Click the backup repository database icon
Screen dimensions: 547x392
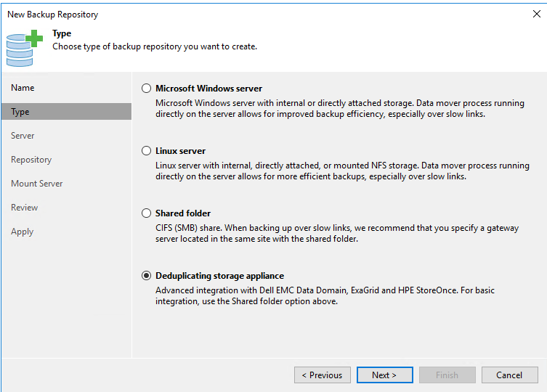pyautogui.click(x=24, y=48)
